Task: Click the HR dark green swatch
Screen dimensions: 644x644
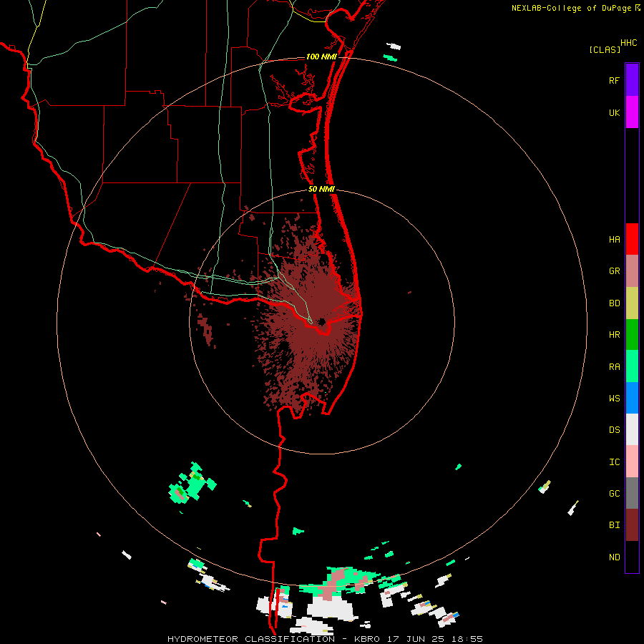Action: point(632,335)
